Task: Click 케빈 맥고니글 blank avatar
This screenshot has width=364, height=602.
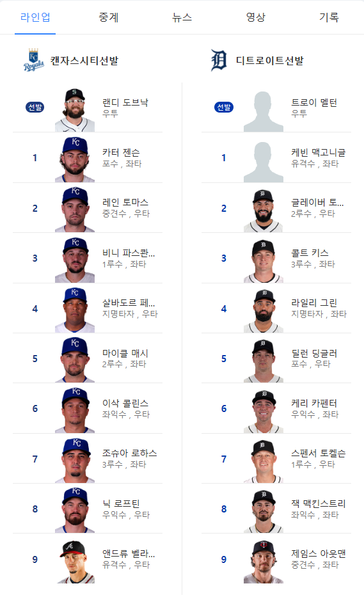Action: (x=264, y=162)
